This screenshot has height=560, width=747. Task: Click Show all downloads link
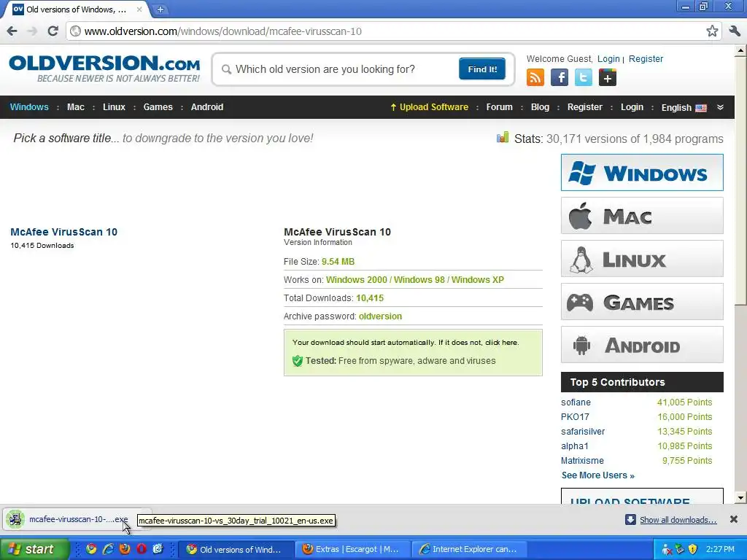click(x=678, y=519)
